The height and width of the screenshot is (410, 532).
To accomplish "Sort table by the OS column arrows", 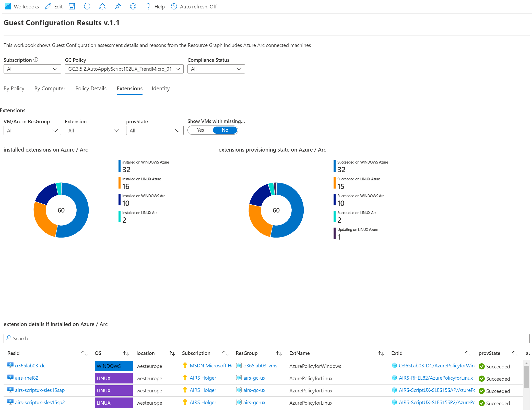I will click(x=126, y=353).
